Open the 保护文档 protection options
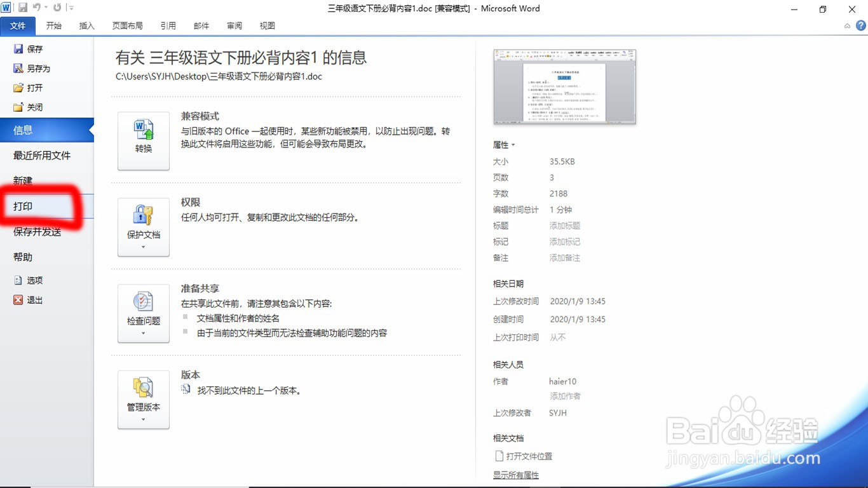Viewport: 868px width, 488px height. pos(143,226)
